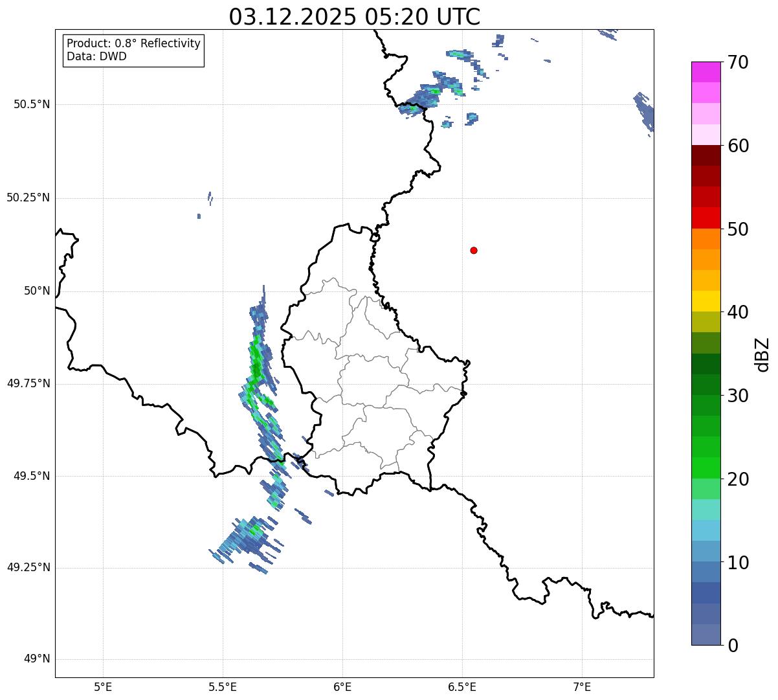This screenshot has width=778, height=700.
Task: Click the colorbar tick label 60
Action: coord(738,146)
